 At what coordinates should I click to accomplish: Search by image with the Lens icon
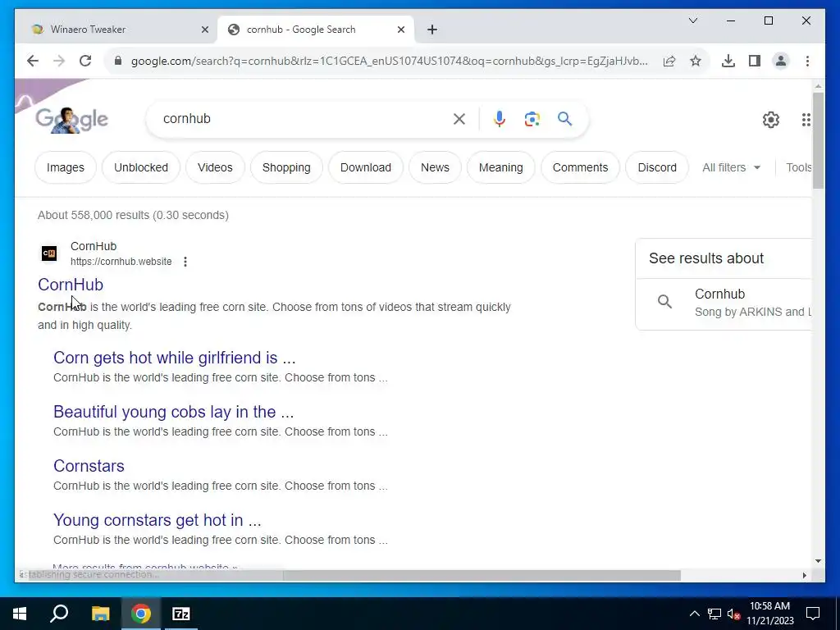[532, 119]
